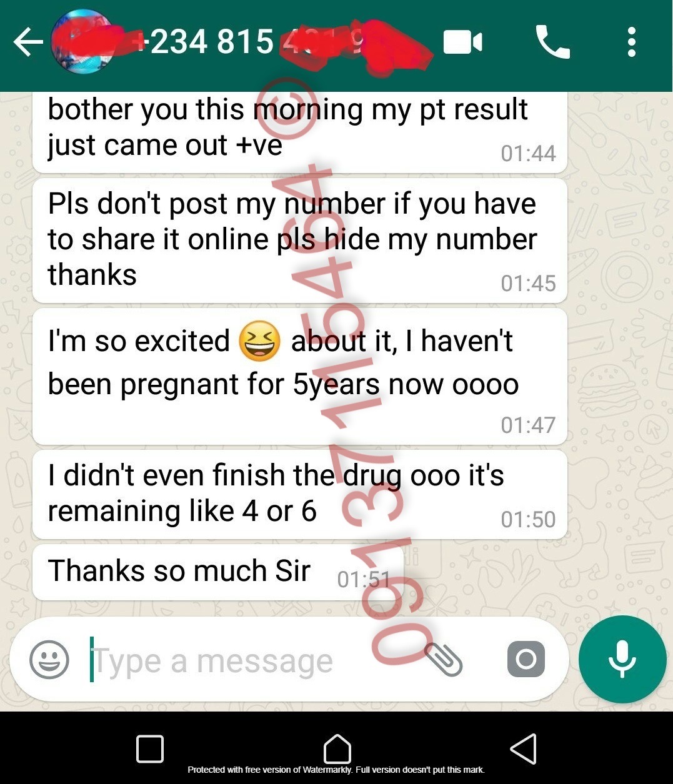Start a voice call using phone icon
This screenshot has height=784, width=673.
tap(553, 42)
